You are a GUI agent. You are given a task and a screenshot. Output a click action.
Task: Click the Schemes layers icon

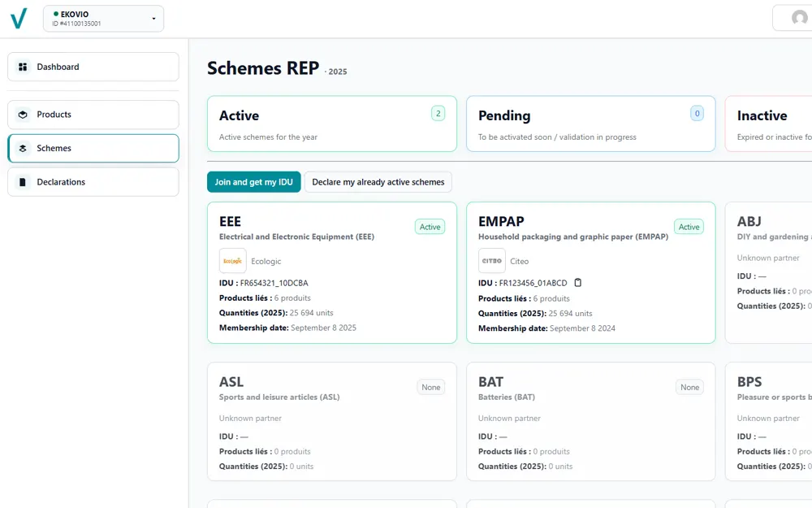click(23, 149)
